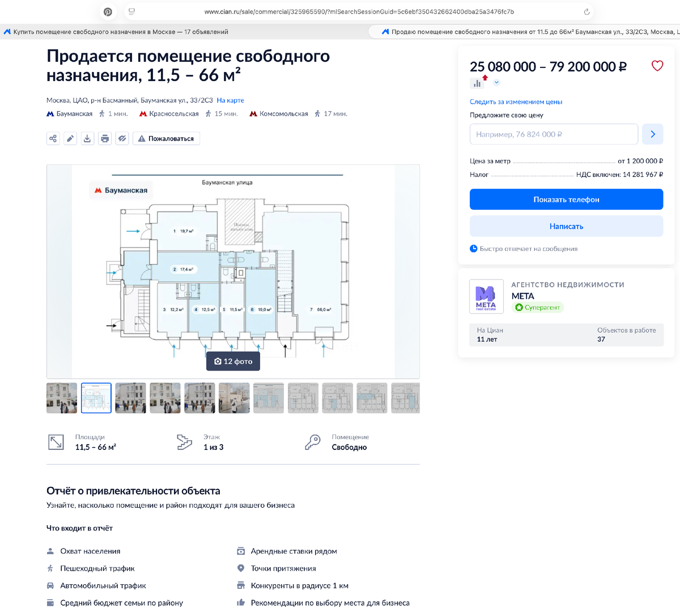Open the print listing icon
The image size is (680, 616).
pos(104,138)
